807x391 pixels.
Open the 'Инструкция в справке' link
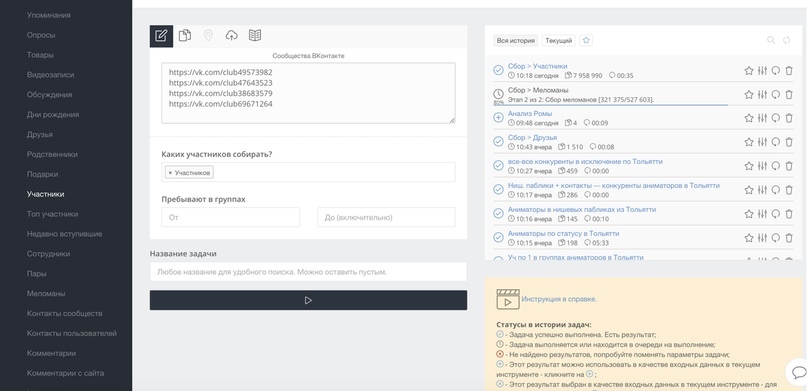tap(559, 299)
